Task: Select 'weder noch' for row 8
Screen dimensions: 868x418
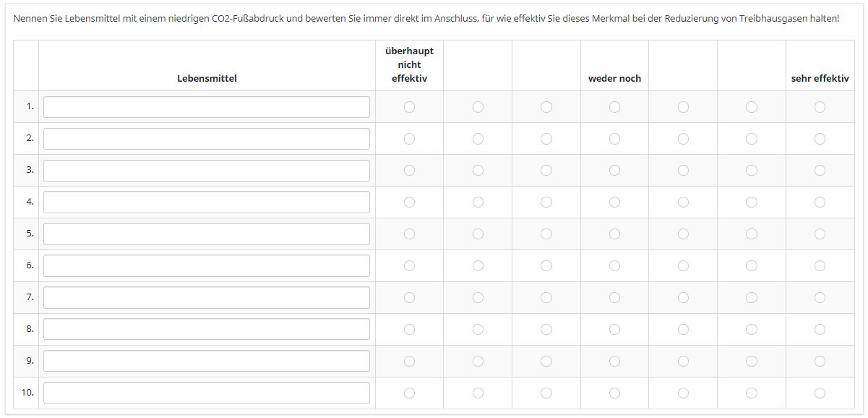Action: tap(614, 330)
